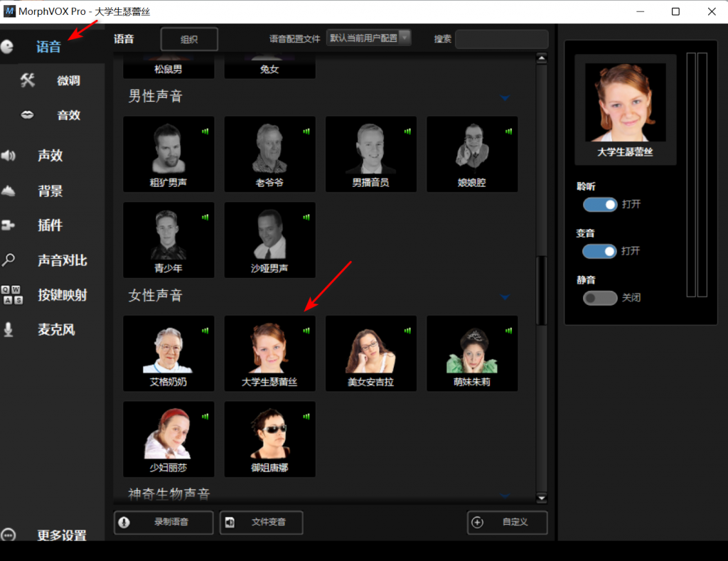Click the signal bars on 美女安吉拉 card
Screen dimensions: 728x561
[x=407, y=331]
